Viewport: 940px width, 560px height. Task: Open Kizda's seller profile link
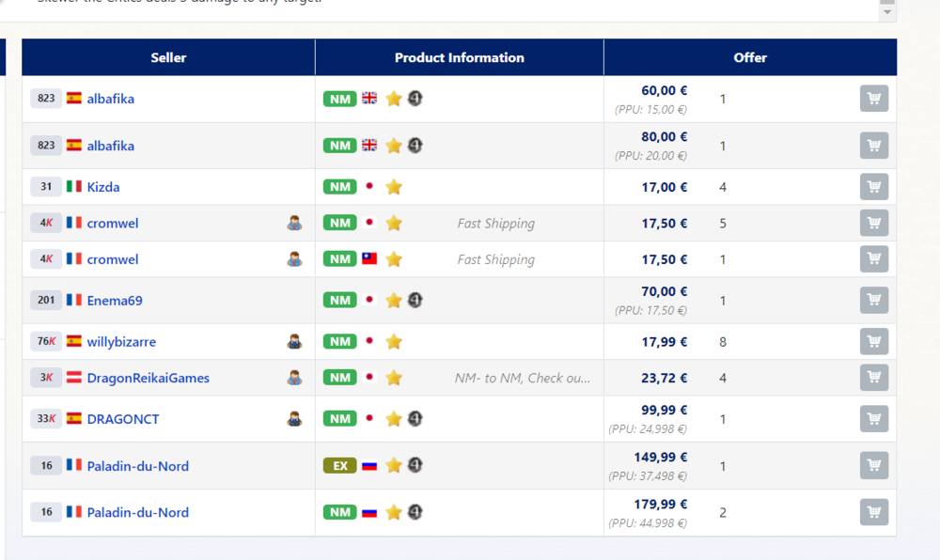(x=103, y=187)
